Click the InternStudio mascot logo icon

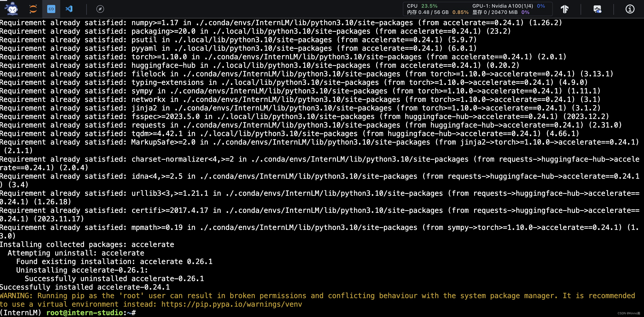(12, 9)
